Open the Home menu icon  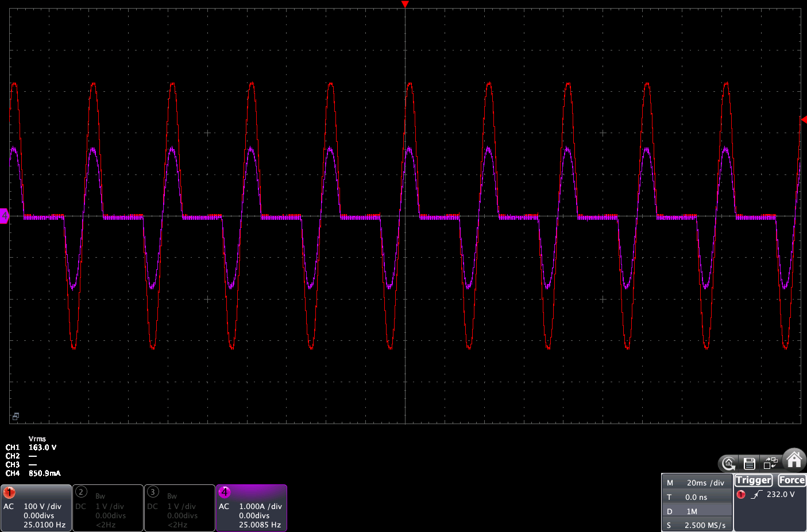[x=794, y=460]
